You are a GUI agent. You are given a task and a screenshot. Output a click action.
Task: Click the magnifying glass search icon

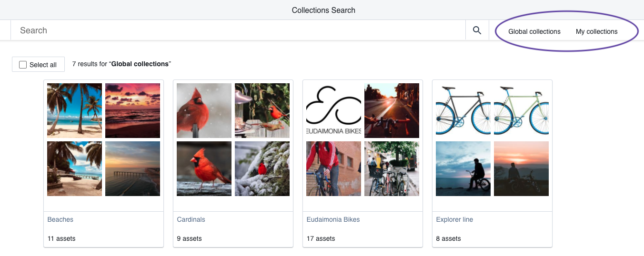click(477, 30)
